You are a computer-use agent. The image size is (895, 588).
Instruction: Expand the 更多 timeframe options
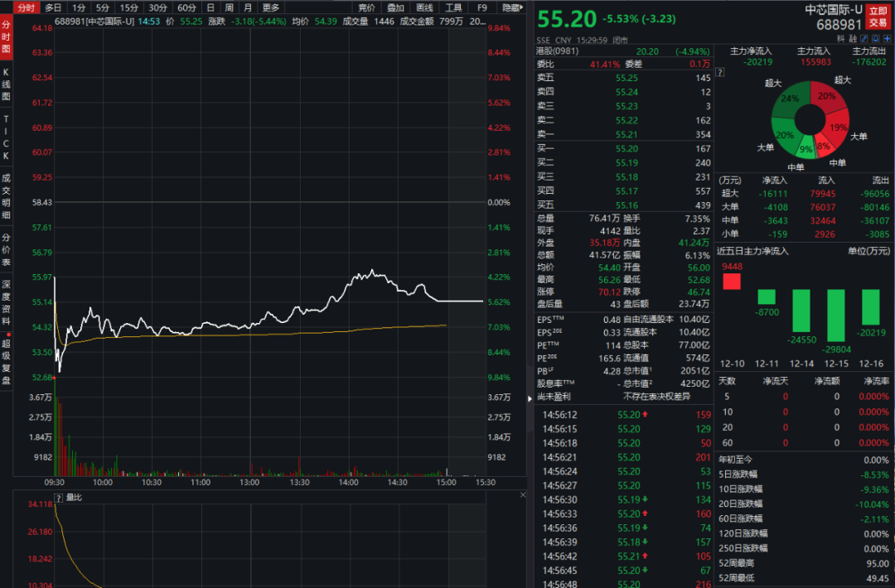click(271, 7)
